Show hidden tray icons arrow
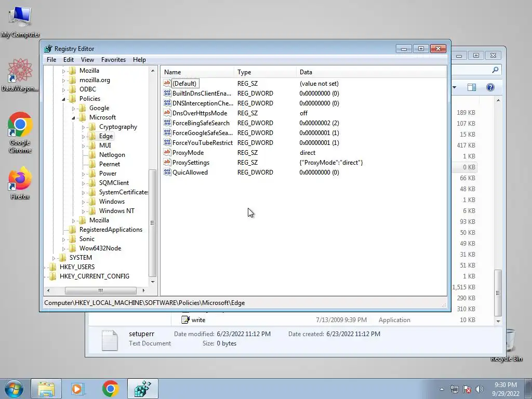Screen dimensions: 532x399 click(442, 389)
